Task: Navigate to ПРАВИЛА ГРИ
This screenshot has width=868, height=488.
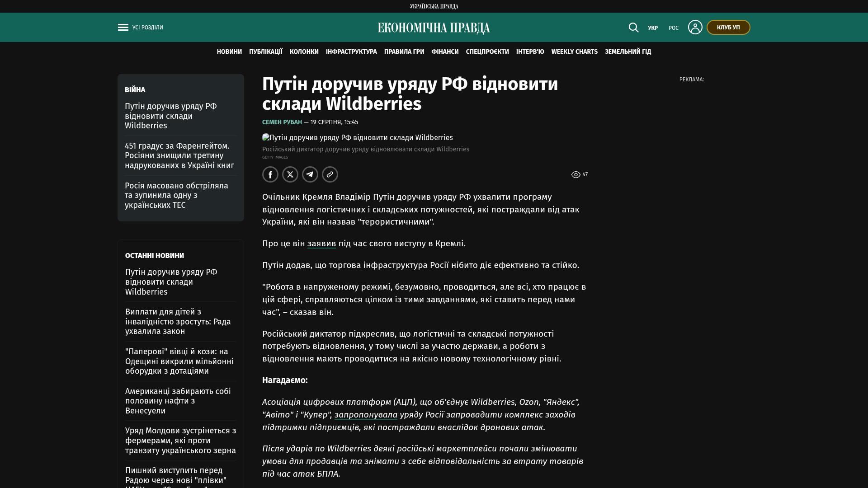Action: point(404,52)
